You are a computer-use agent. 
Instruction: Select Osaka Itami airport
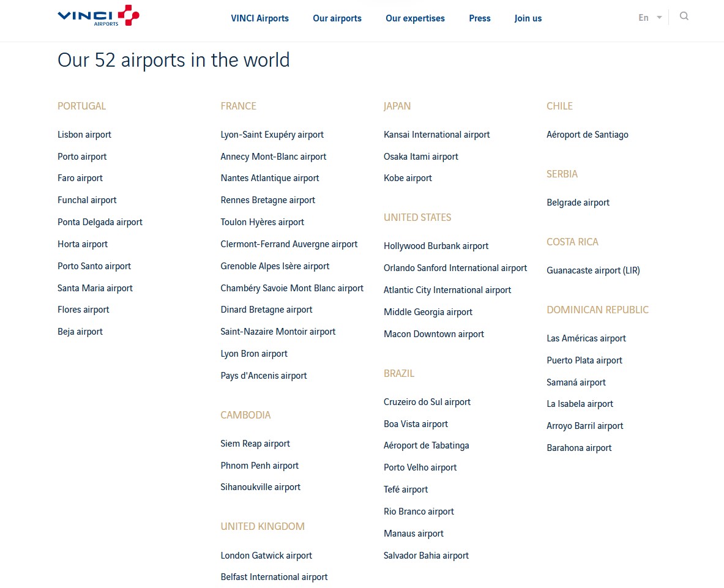[x=421, y=157]
